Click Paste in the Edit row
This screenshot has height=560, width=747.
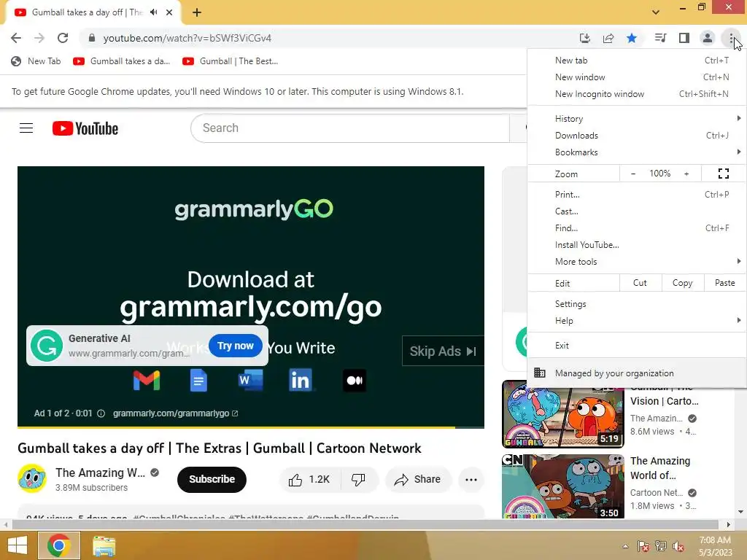pyautogui.click(x=724, y=283)
